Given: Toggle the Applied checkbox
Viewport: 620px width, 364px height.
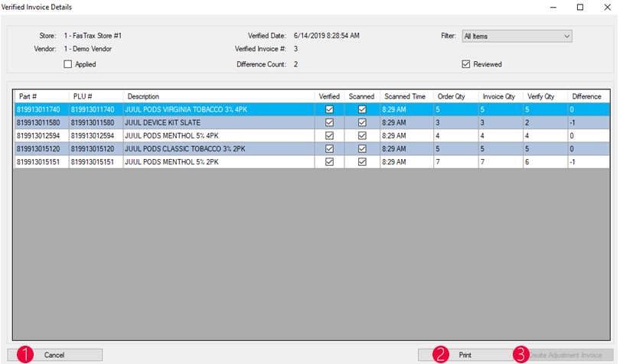Looking at the screenshot, I should pos(68,64).
